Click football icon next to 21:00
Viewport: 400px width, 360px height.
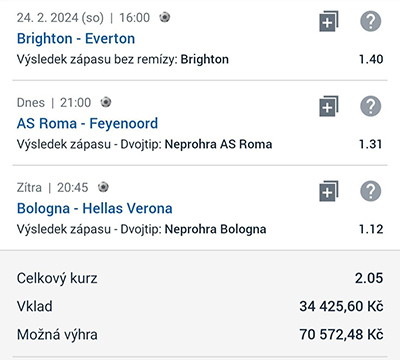tap(106, 102)
